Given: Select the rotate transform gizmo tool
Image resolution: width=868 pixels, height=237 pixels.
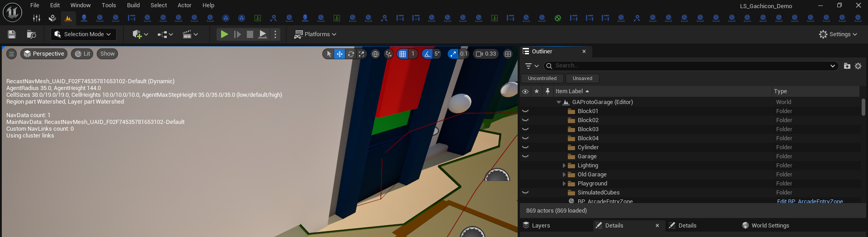Looking at the screenshot, I should (351, 54).
